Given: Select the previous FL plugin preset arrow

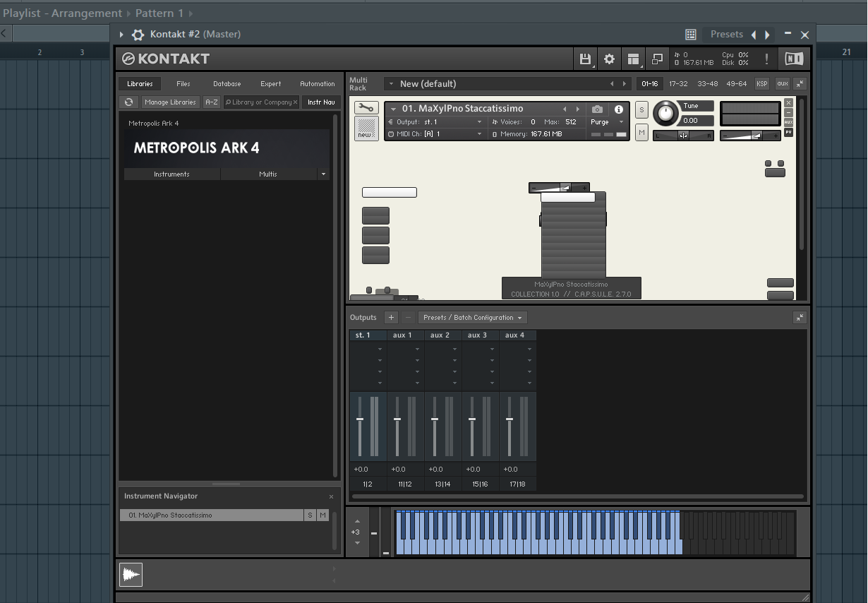Looking at the screenshot, I should 754,35.
